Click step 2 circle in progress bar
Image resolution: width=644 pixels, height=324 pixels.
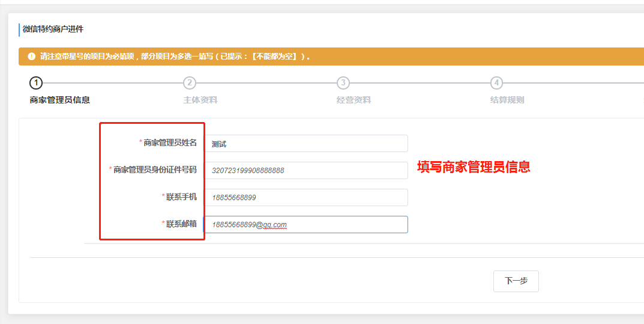pyautogui.click(x=189, y=83)
